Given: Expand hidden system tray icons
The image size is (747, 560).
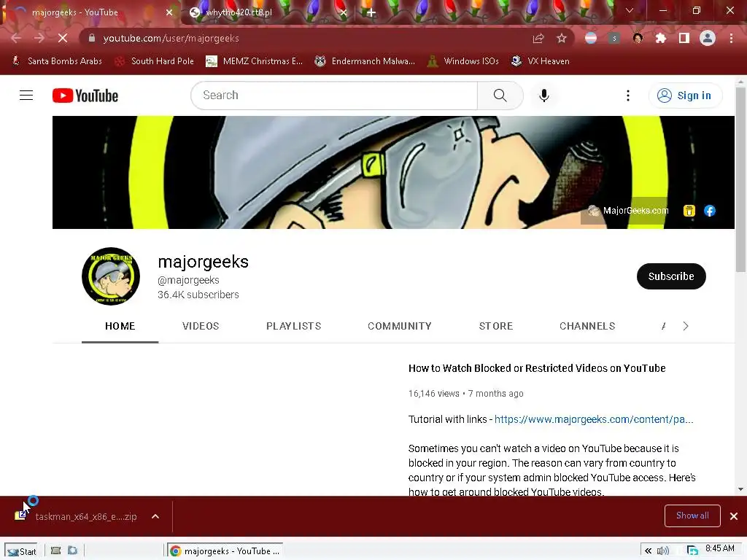Looking at the screenshot, I should click(x=648, y=551).
